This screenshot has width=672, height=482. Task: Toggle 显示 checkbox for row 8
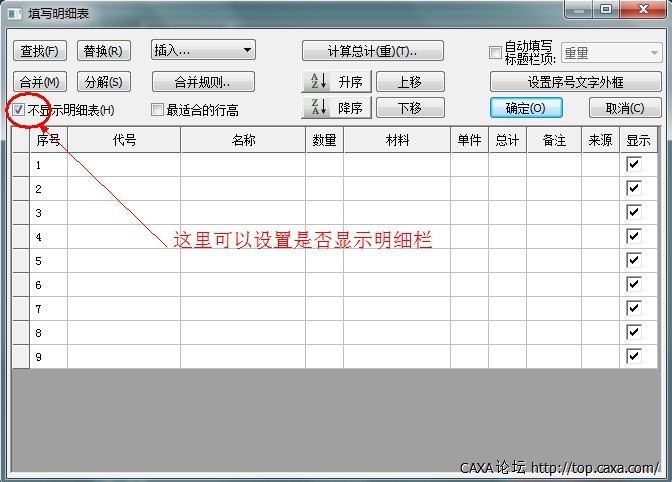click(634, 332)
